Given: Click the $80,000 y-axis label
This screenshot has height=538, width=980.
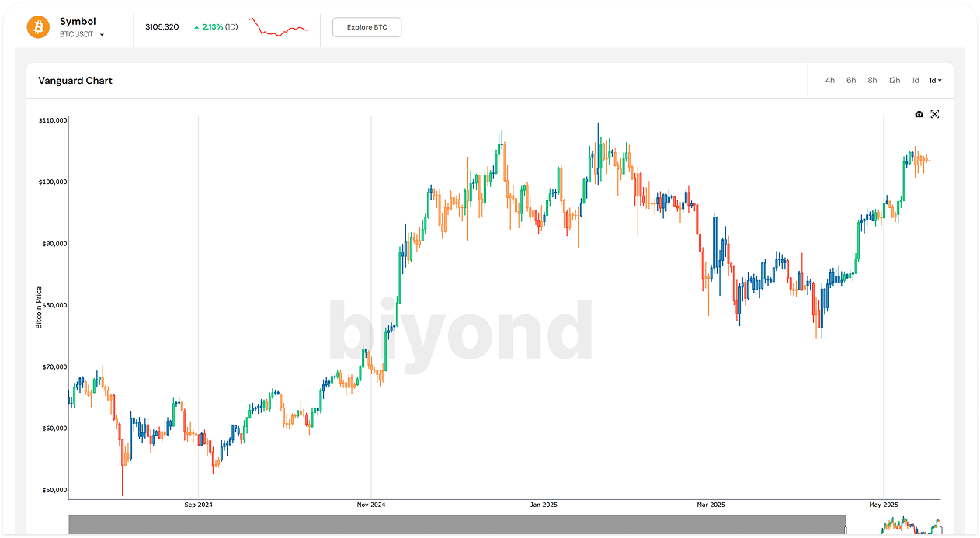Looking at the screenshot, I should pyautogui.click(x=54, y=305).
